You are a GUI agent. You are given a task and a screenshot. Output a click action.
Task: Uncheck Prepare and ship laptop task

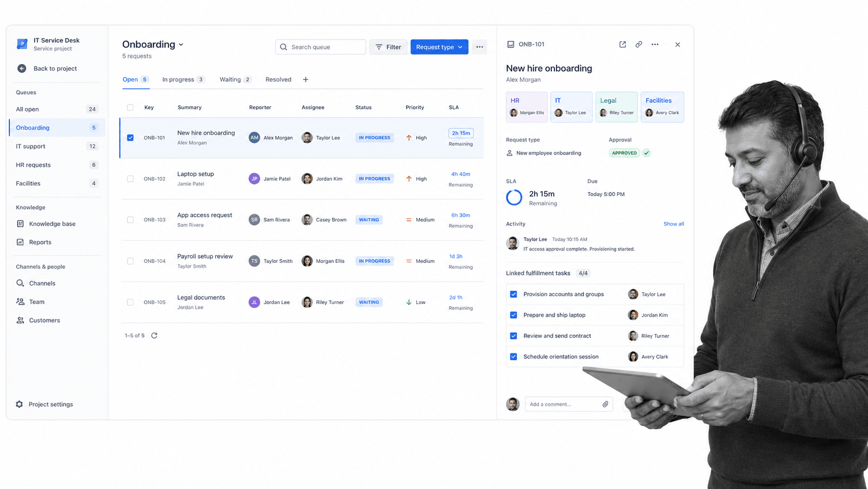pyautogui.click(x=513, y=315)
